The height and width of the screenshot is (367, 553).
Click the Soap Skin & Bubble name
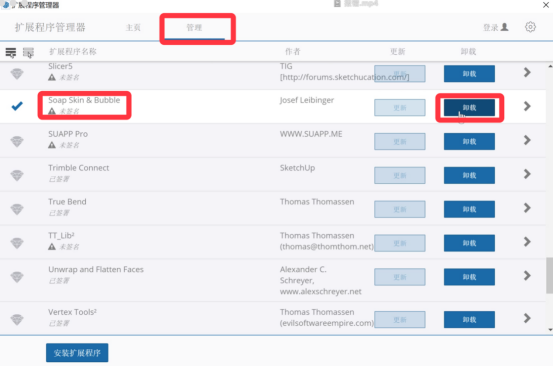click(x=84, y=100)
